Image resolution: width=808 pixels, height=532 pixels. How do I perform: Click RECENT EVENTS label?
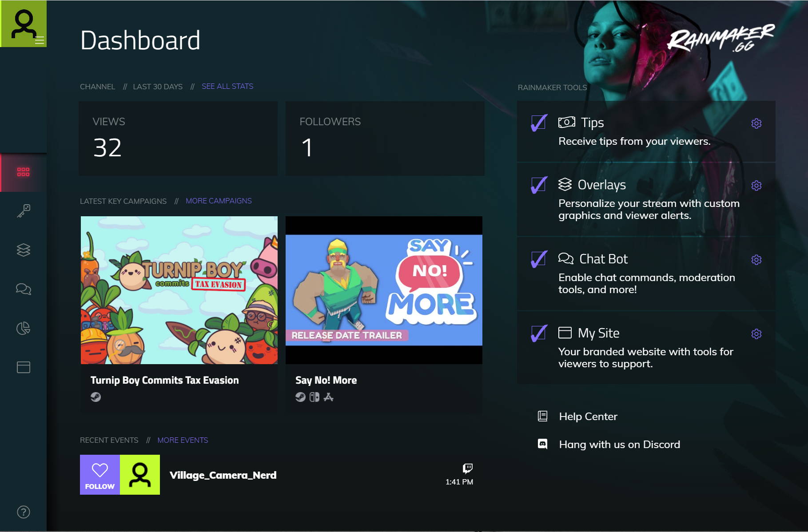(109, 440)
